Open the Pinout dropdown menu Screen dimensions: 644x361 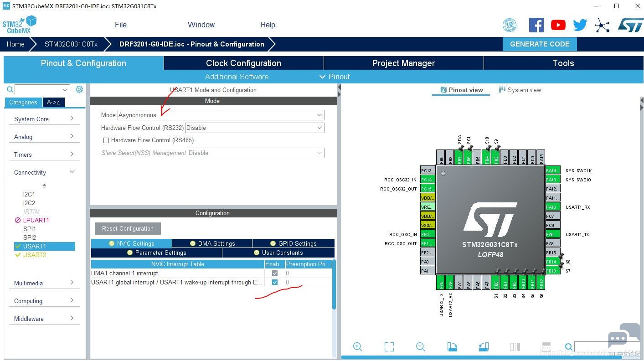(335, 77)
